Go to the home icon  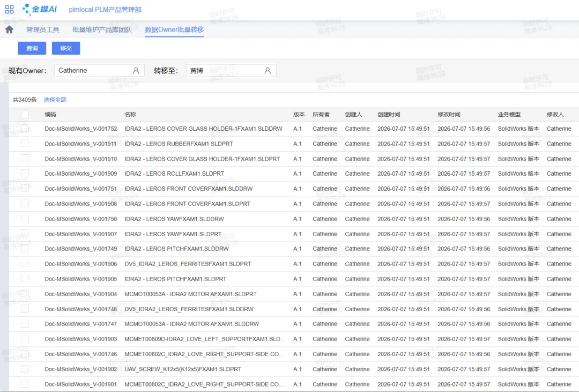point(9,29)
